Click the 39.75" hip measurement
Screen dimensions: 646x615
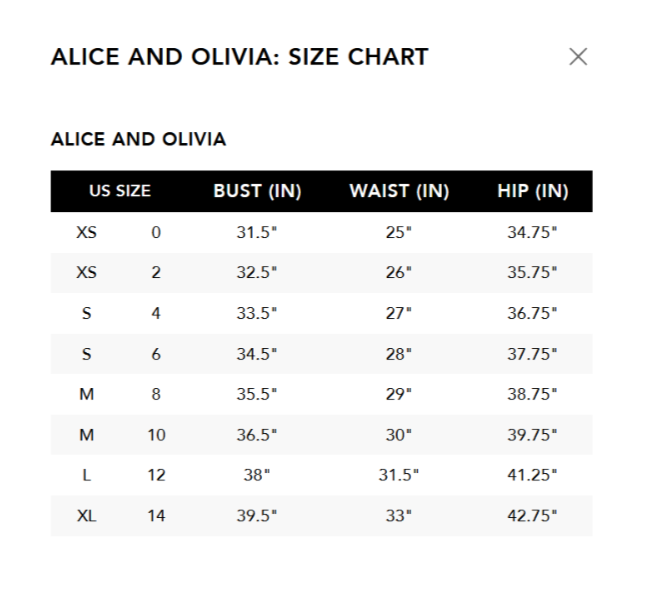tap(532, 435)
